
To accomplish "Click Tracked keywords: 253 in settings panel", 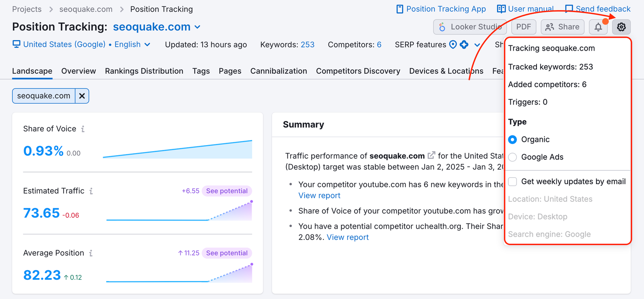I will coord(550,67).
